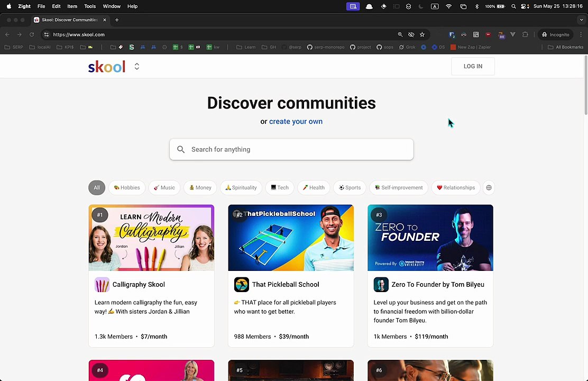Select the skool.com address bar URL
This screenshot has height=381, width=588.
pos(79,34)
